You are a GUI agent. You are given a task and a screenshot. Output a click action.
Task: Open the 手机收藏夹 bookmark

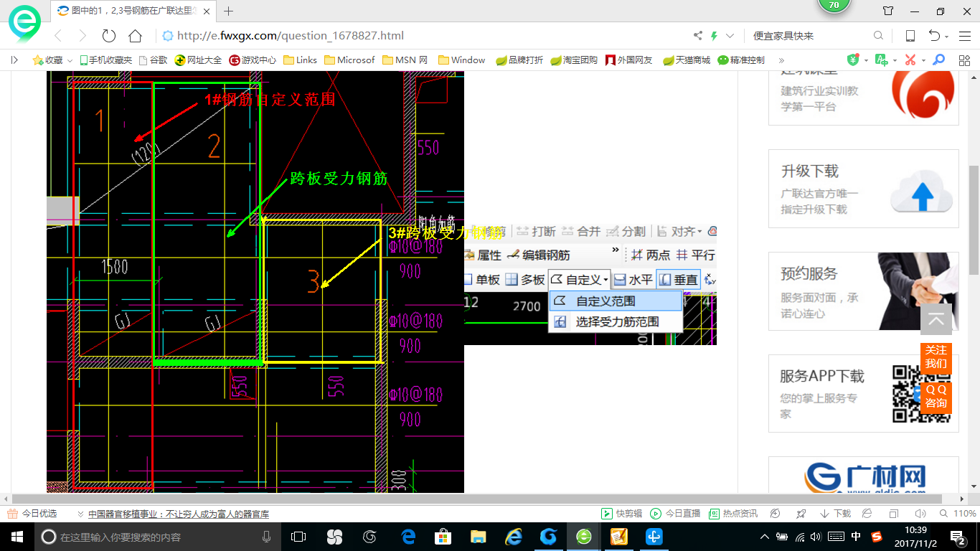coord(105,60)
